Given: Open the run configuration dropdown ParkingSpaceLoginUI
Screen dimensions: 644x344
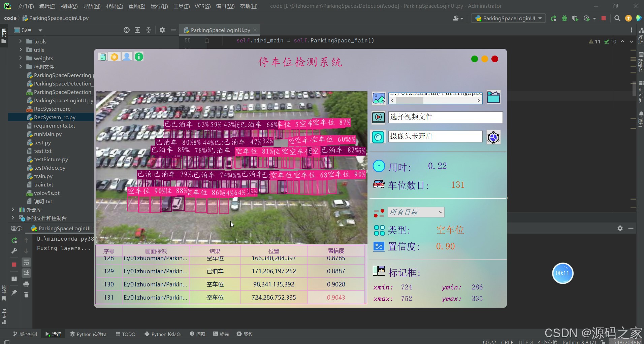Looking at the screenshot, I should (508, 18).
